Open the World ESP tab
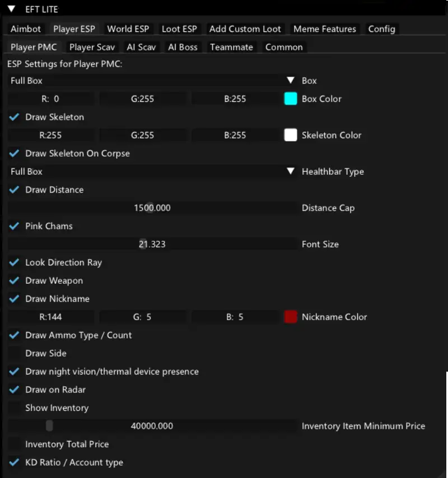448x478 pixels. (x=128, y=29)
